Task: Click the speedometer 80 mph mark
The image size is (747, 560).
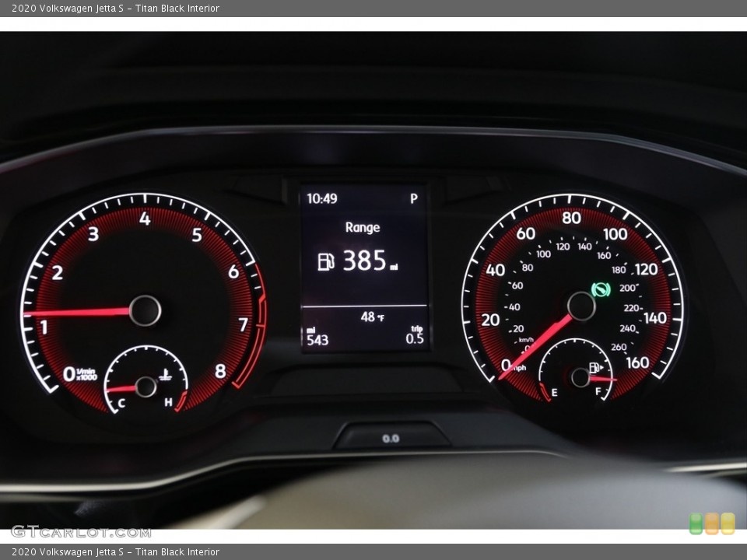Action: point(571,218)
